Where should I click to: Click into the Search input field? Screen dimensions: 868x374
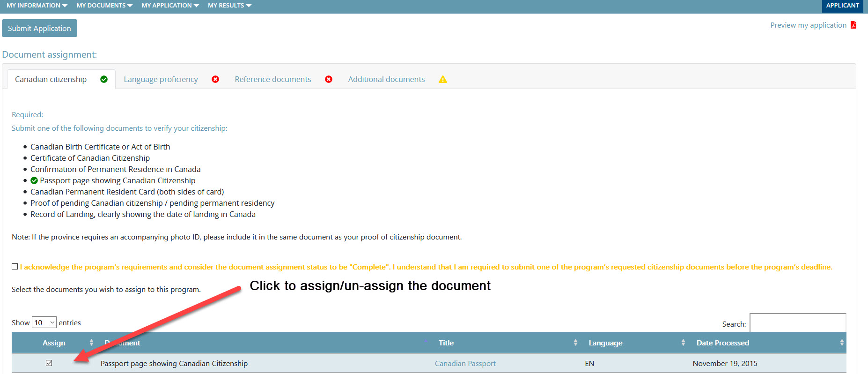(x=797, y=323)
